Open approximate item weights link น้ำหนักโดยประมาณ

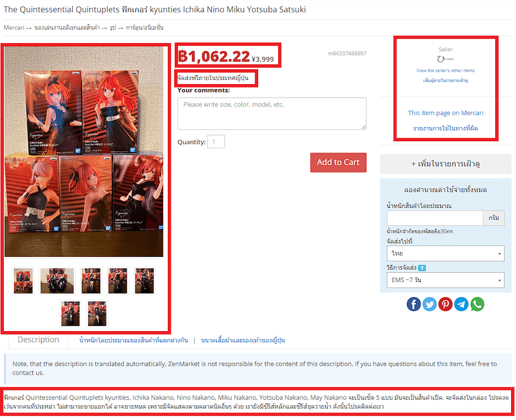[133, 340]
